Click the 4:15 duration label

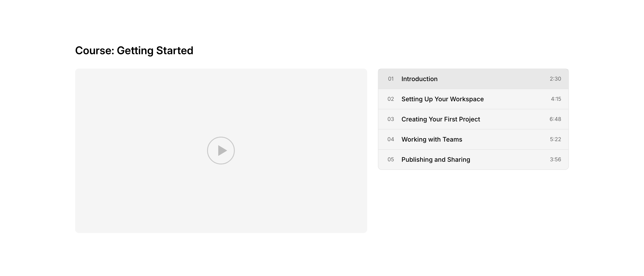point(556,99)
